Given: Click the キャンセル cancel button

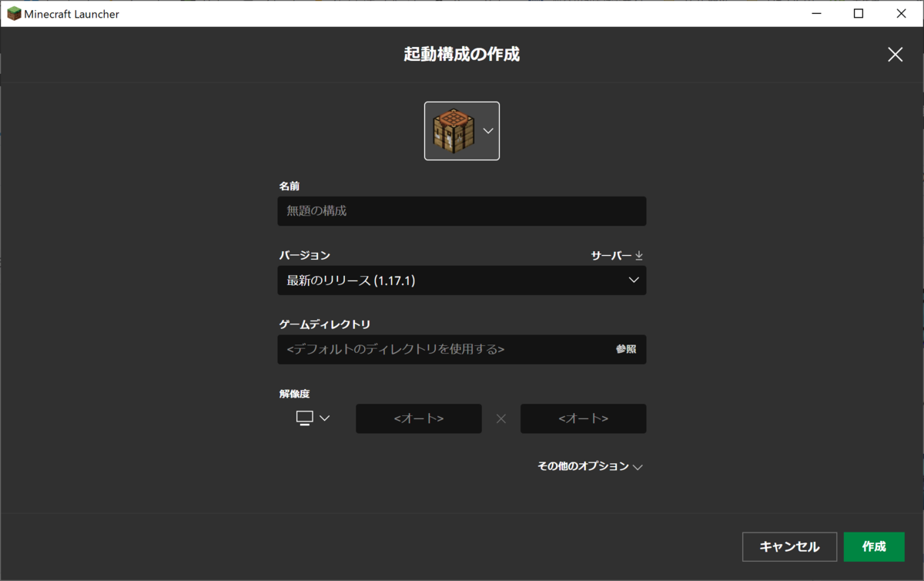Looking at the screenshot, I should (789, 546).
